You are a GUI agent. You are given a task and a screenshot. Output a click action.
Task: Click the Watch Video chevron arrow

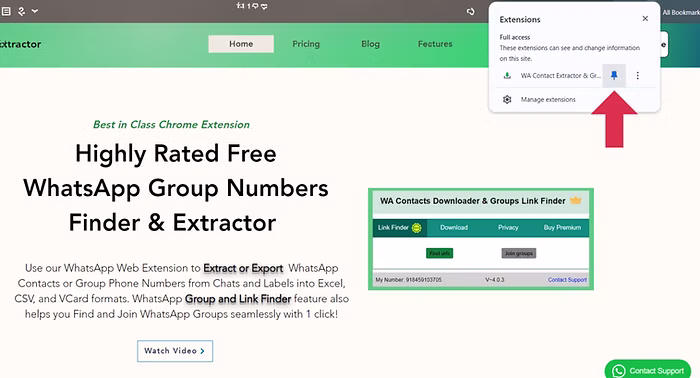pyautogui.click(x=203, y=351)
